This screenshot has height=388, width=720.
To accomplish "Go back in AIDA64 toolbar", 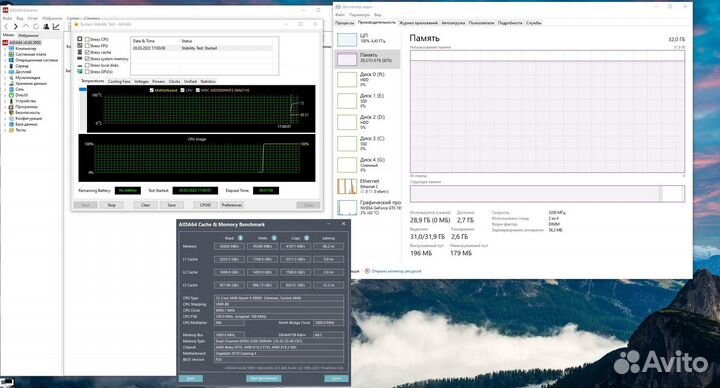I will click(6, 27).
